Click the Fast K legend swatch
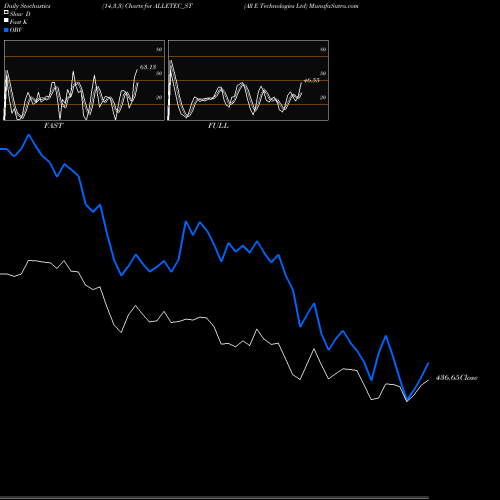The image size is (500, 500). tap(6, 20)
